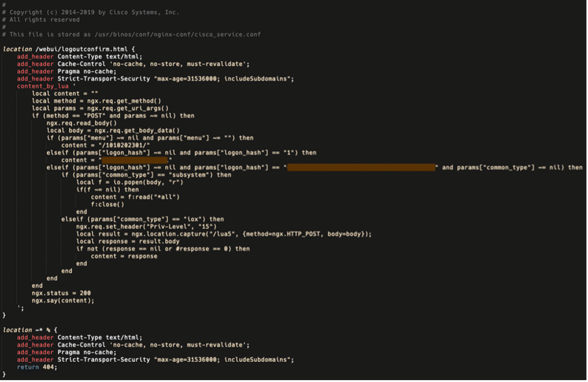
Task: Click the 'ngx.status = 200' line
Action: [61, 293]
